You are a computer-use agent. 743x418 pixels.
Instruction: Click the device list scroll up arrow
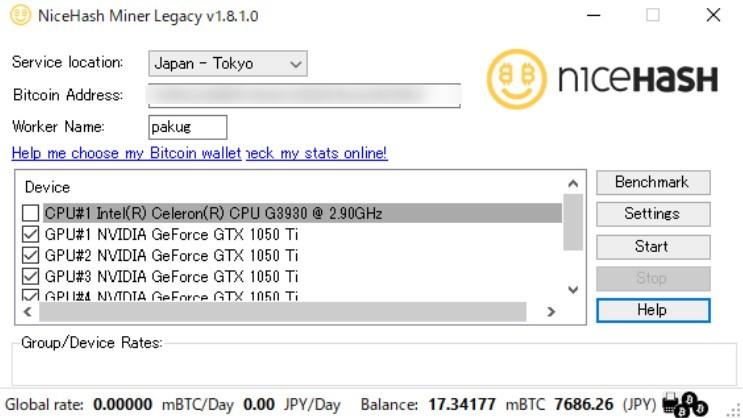(573, 183)
